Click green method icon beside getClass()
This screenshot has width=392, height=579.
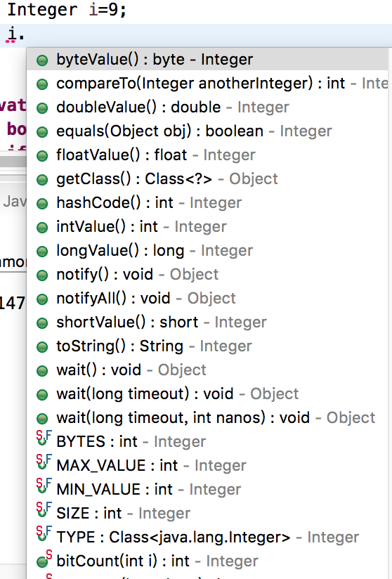tap(42, 180)
